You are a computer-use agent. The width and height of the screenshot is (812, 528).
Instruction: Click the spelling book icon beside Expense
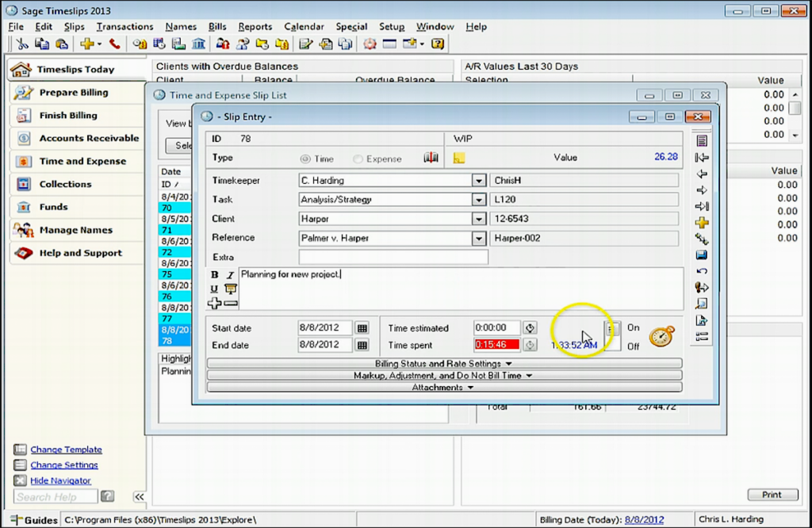pyautogui.click(x=431, y=158)
